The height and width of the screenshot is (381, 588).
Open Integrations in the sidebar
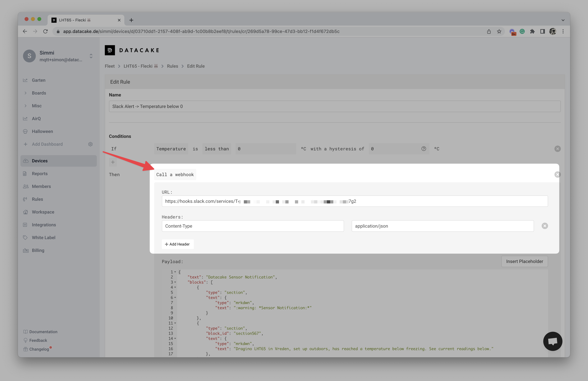click(44, 225)
